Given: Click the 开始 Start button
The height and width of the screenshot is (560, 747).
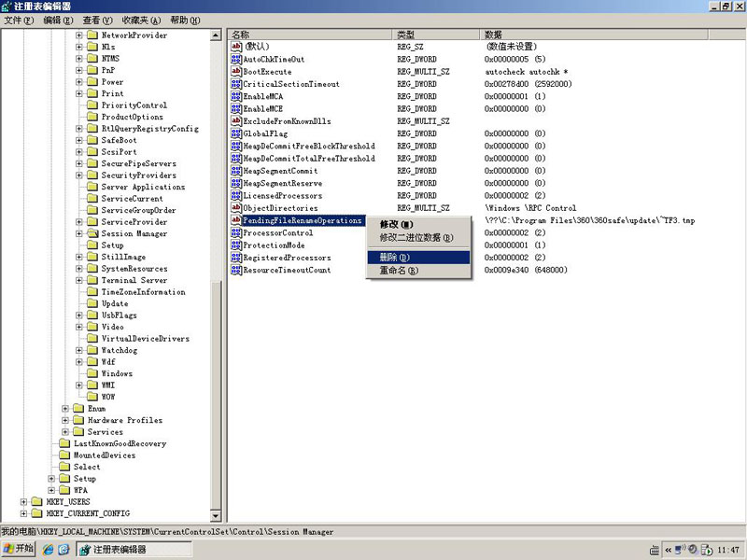Looking at the screenshot, I should tap(19, 549).
